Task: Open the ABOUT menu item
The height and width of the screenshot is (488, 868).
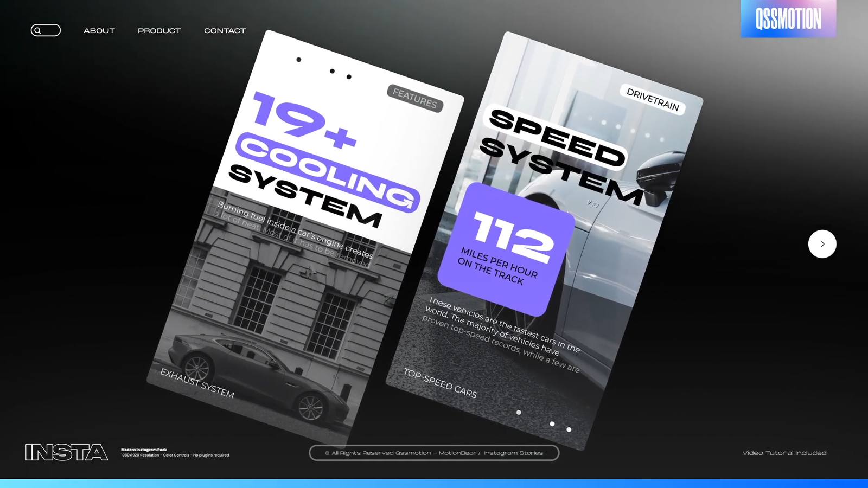Action: pos(99,31)
